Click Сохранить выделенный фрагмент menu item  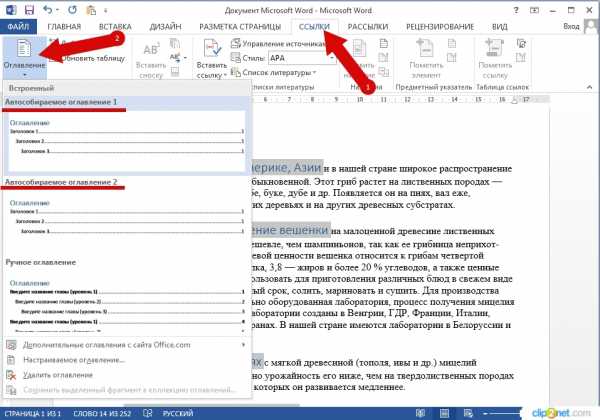click(127, 390)
